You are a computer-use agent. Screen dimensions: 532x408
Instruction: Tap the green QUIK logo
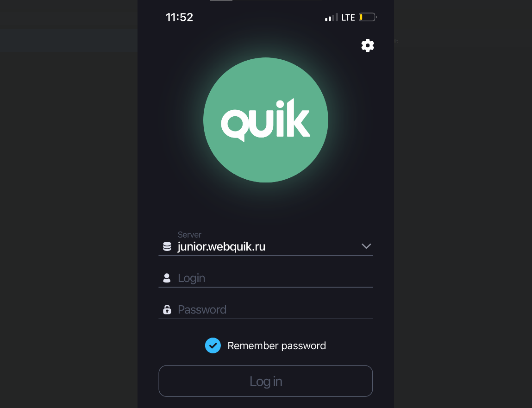click(x=266, y=120)
